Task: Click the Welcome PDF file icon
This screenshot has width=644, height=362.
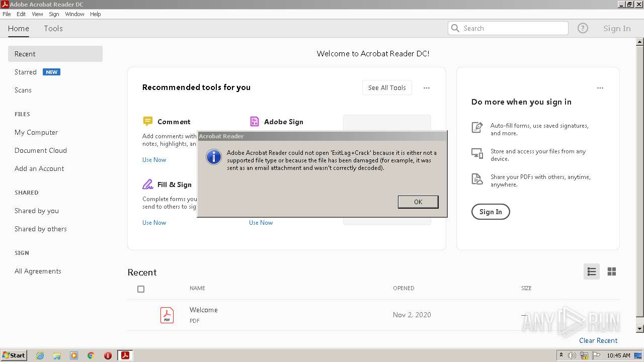Action: pos(167,315)
